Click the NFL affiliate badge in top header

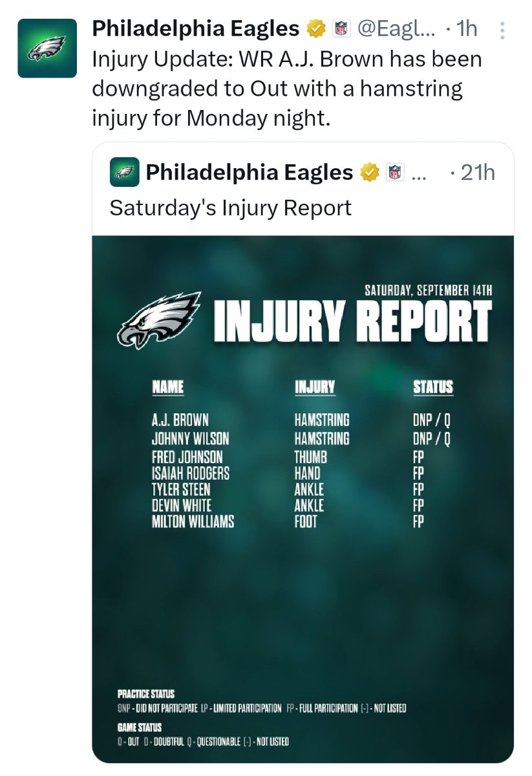341,29
